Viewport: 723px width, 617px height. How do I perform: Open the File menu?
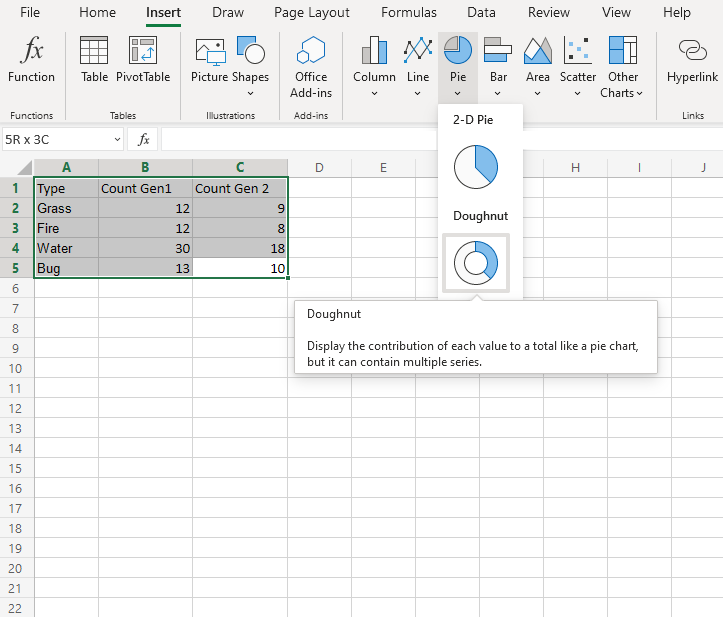click(30, 13)
